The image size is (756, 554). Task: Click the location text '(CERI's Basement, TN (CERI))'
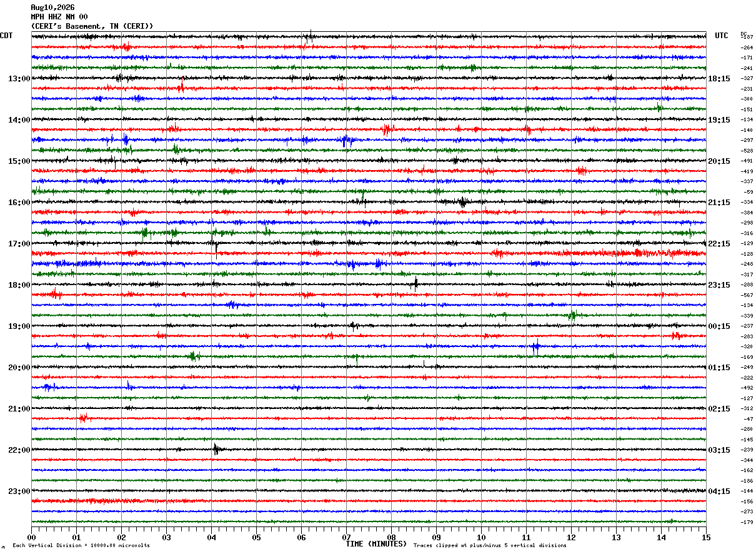click(92, 26)
